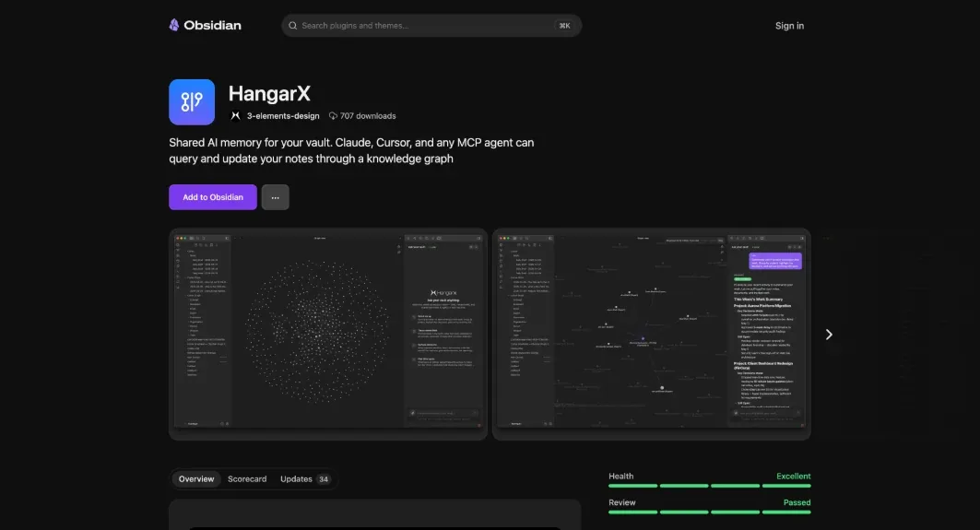Switch to the Updates tab
The image size is (980, 530).
305,478
